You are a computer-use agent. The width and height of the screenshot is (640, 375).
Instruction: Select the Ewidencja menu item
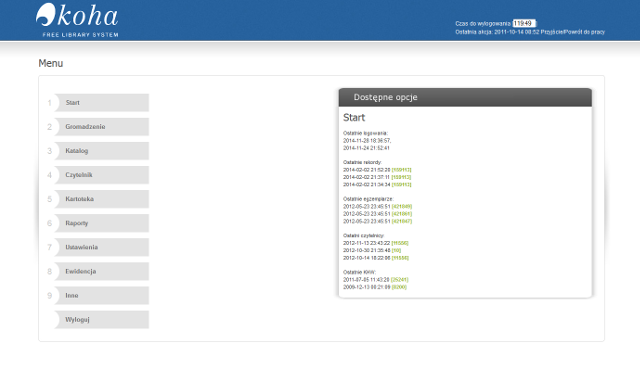point(102,271)
